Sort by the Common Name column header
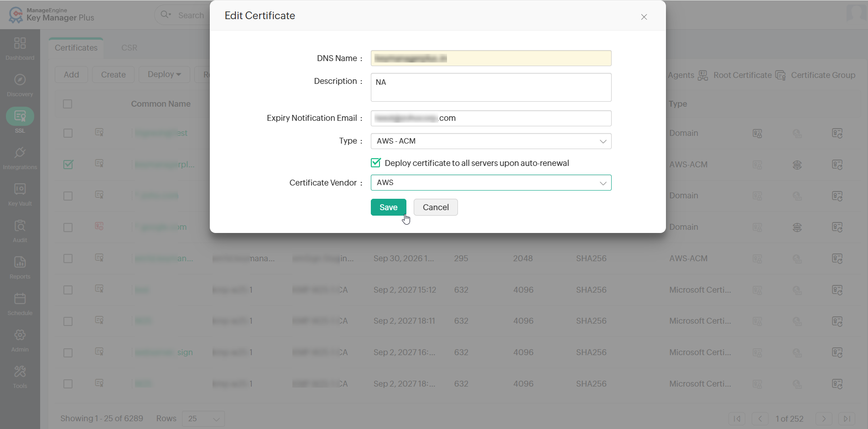The height and width of the screenshot is (429, 868). (x=161, y=104)
